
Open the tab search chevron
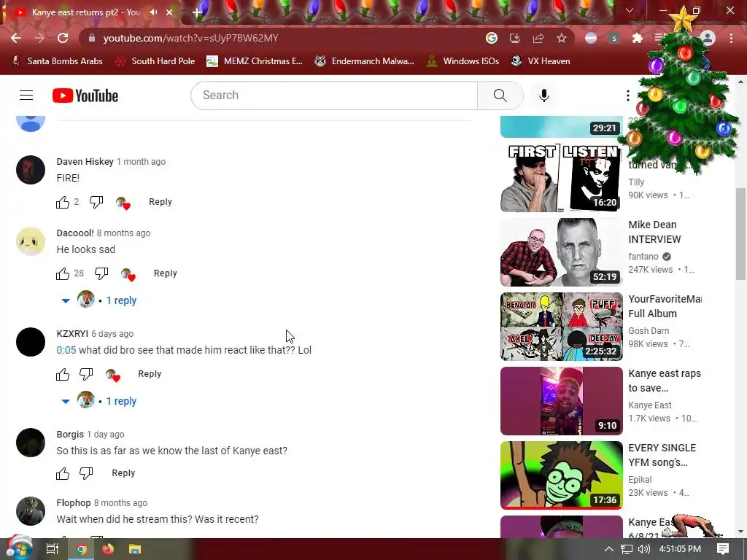coord(630,10)
